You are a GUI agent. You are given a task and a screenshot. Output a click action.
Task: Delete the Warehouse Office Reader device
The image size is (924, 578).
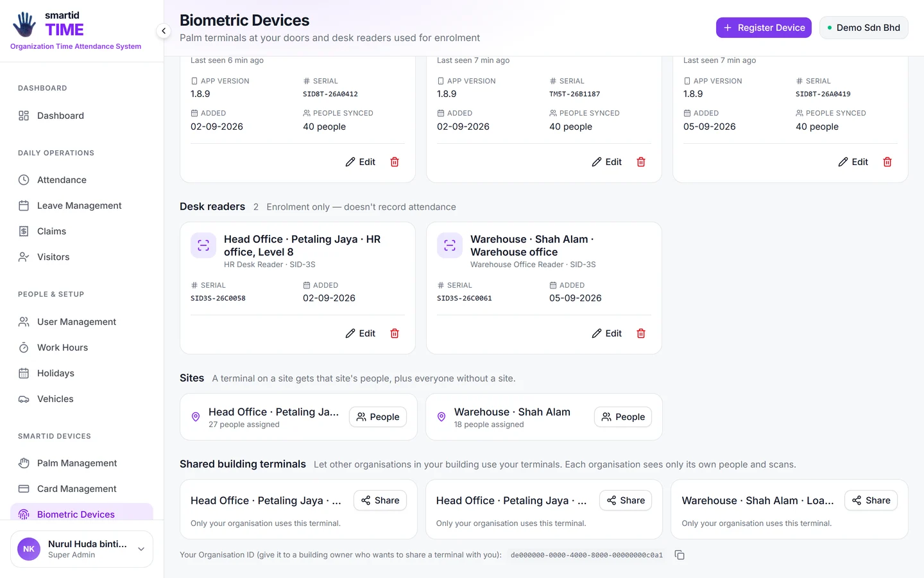pyautogui.click(x=641, y=333)
